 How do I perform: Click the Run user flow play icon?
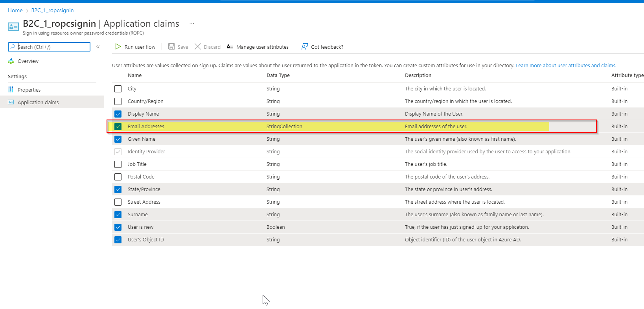point(118,47)
